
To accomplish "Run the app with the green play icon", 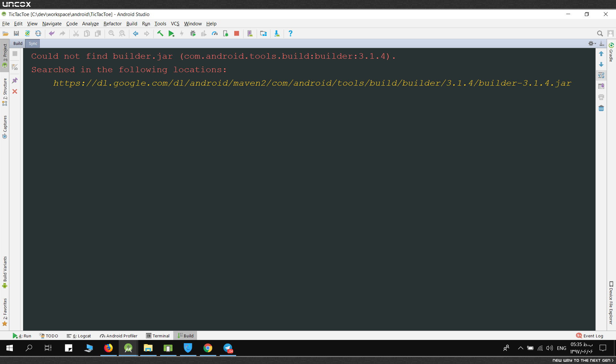I will [x=171, y=33].
